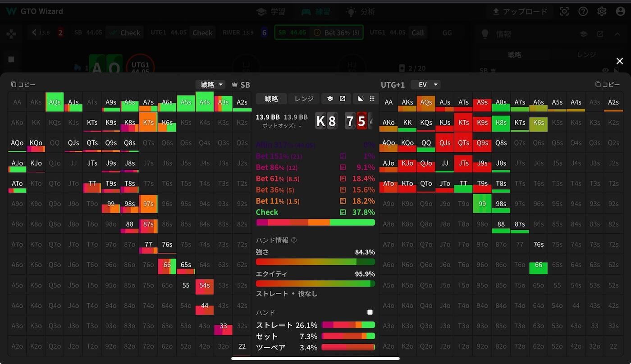This screenshot has width=631, height=364.
Task: Switch to the dotted grid view icon
Action: pos(372,99)
